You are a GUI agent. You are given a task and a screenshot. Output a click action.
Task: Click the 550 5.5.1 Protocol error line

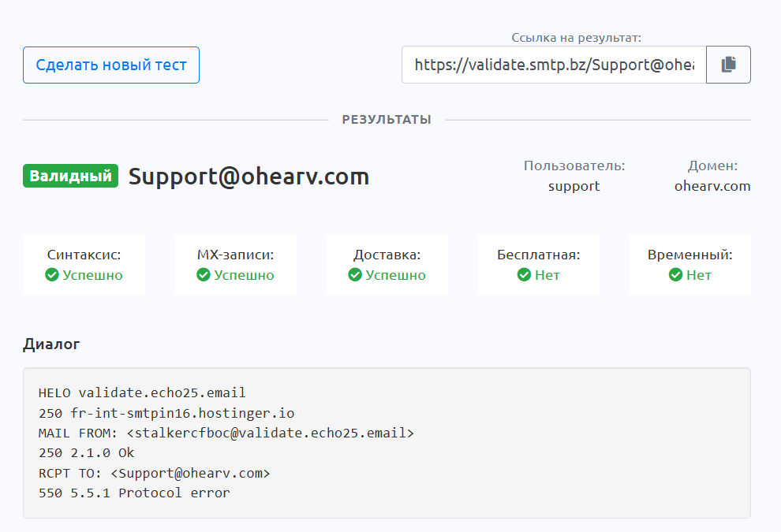(x=134, y=493)
